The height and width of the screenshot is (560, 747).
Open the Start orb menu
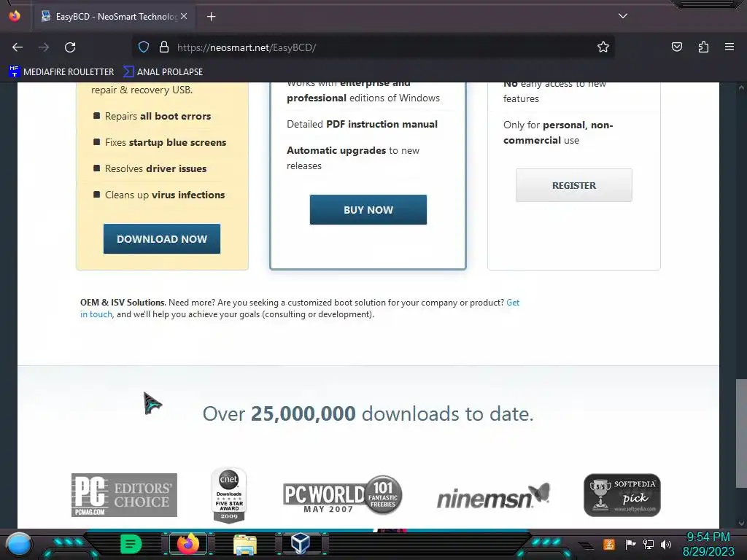pyautogui.click(x=19, y=544)
